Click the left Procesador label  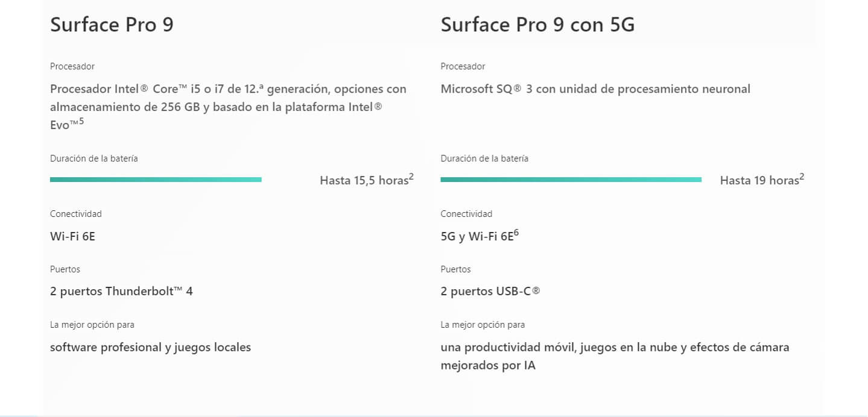tap(72, 66)
